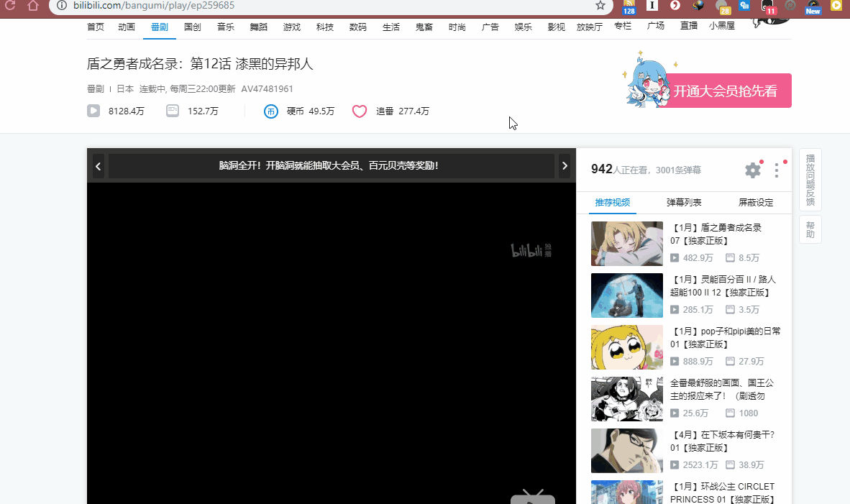Open danmaku settings gear icon
850x504 pixels.
click(x=752, y=170)
